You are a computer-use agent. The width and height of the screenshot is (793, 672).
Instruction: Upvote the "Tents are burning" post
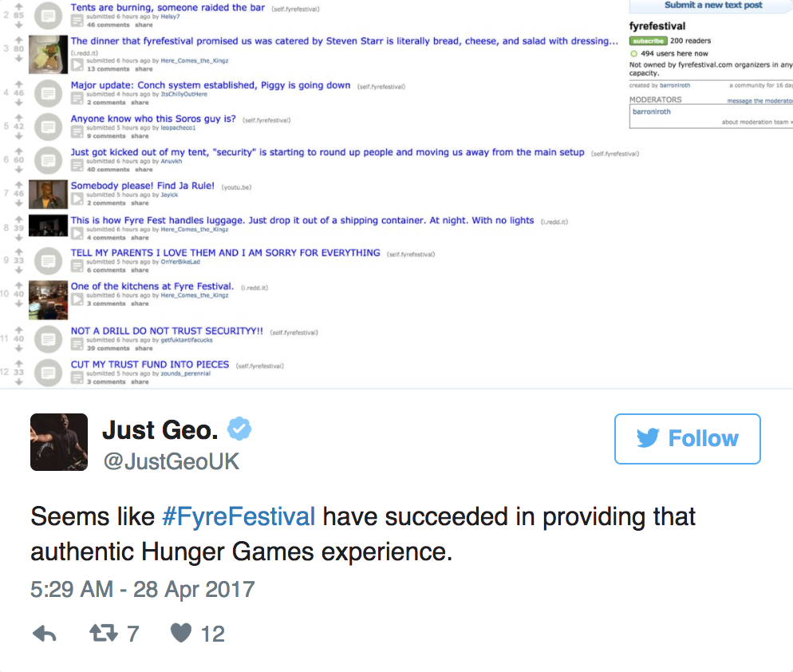click(x=17, y=6)
